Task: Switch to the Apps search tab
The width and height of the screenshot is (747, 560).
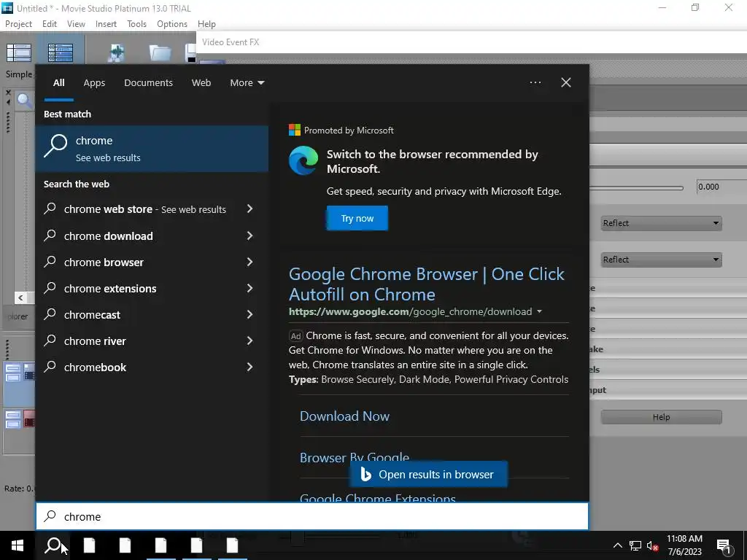Action: 94,82
